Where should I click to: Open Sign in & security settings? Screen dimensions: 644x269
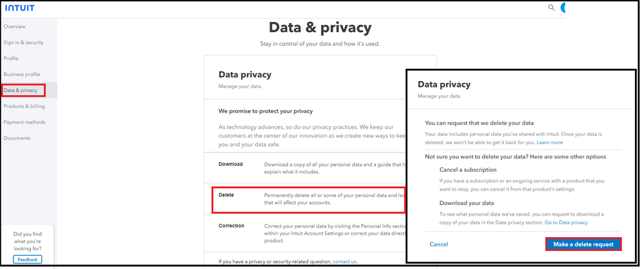(x=24, y=42)
